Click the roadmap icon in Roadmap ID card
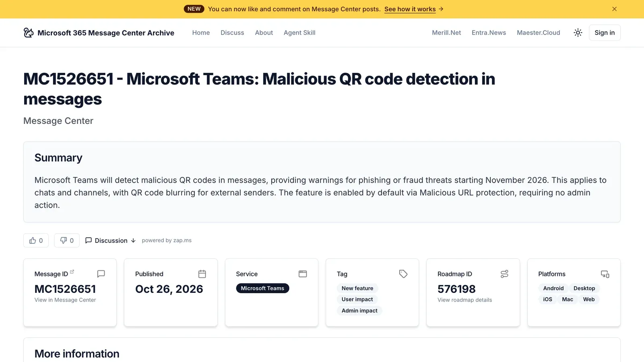The width and height of the screenshot is (644, 362). 504,274
